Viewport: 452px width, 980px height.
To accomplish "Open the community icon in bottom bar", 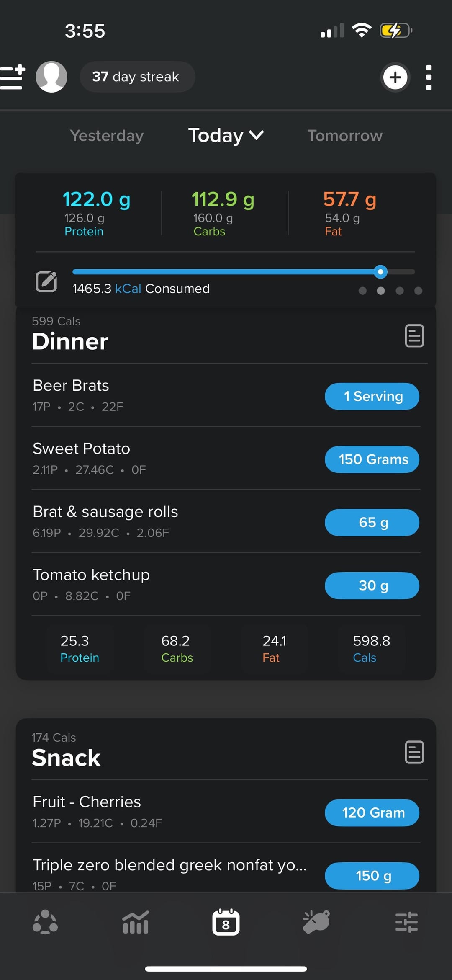I will [45, 922].
